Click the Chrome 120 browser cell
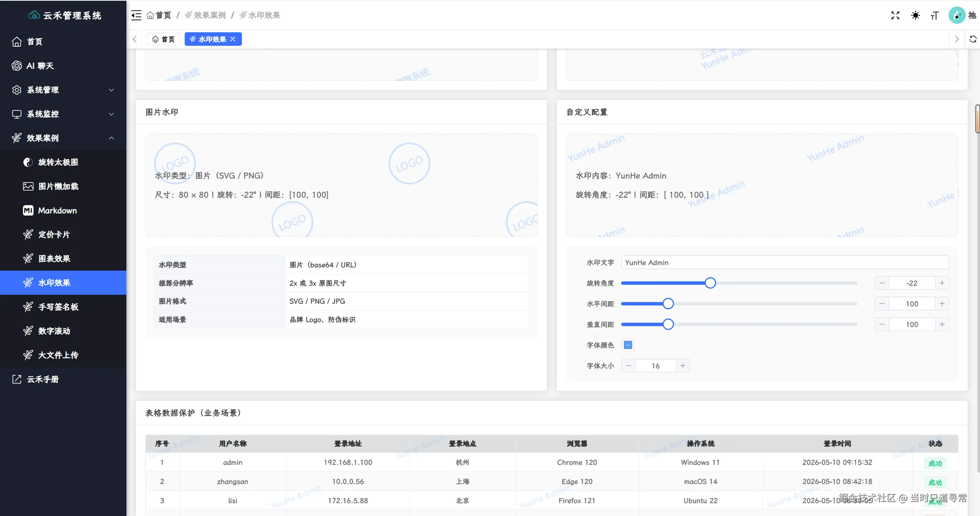 click(x=577, y=462)
